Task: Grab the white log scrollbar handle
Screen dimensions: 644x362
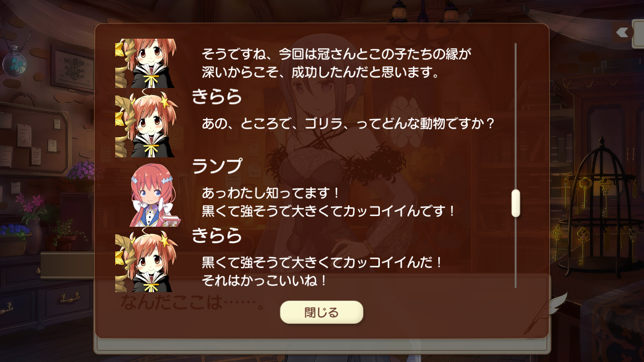Action: point(516,203)
